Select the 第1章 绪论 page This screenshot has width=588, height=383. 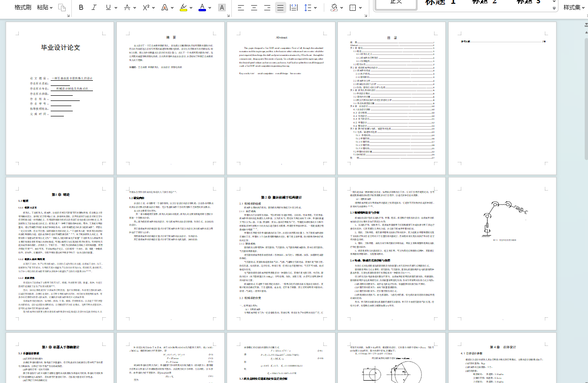click(x=60, y=253)
